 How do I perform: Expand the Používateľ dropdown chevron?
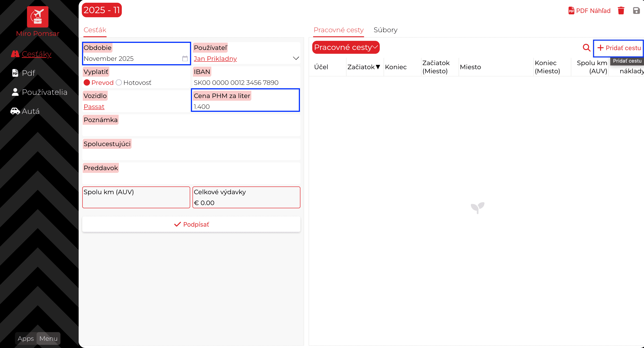click(x=296, y=59)
